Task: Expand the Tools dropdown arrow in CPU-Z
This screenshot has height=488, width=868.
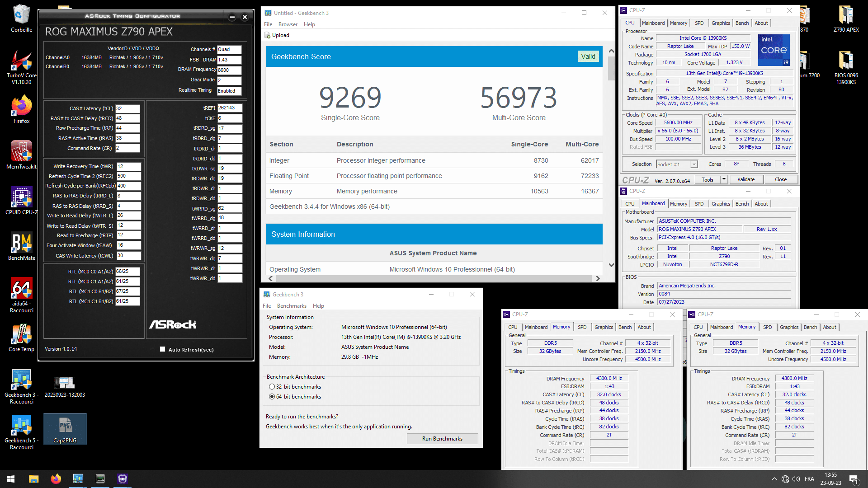Action: (724, 179)
